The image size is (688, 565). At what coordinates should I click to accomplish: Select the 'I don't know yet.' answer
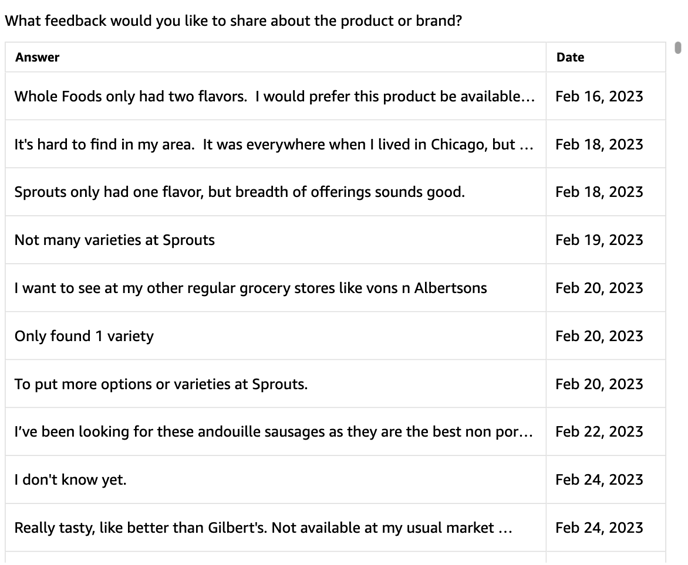pyautogui.click(x=276, y=479)
